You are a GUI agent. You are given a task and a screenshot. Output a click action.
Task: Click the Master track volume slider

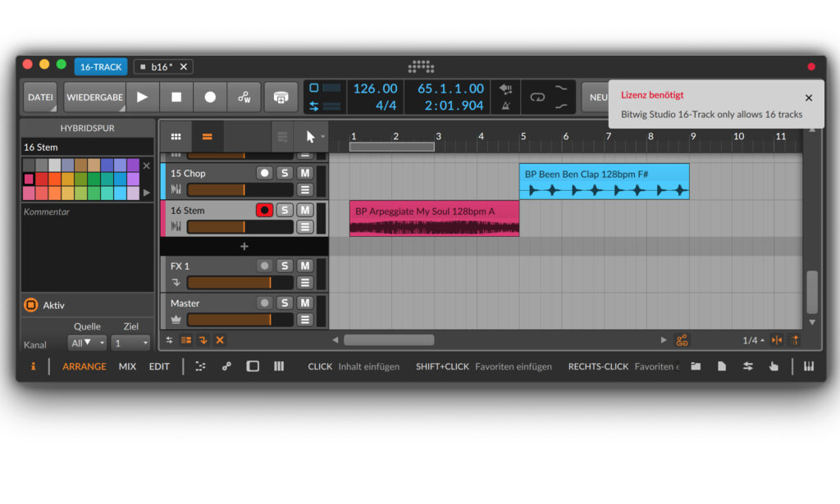240,320
